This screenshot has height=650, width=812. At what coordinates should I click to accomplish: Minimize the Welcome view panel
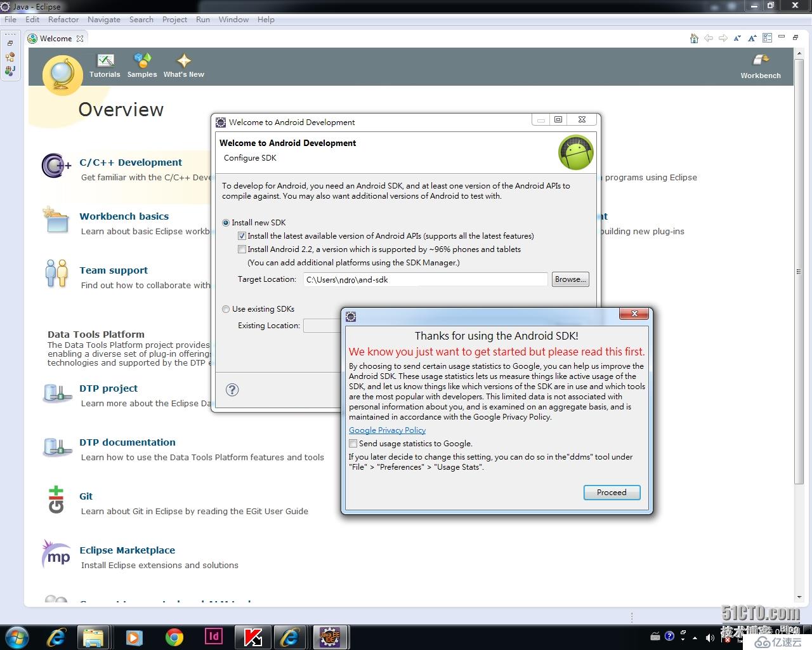pyautogui.click(x=782, y=37)
